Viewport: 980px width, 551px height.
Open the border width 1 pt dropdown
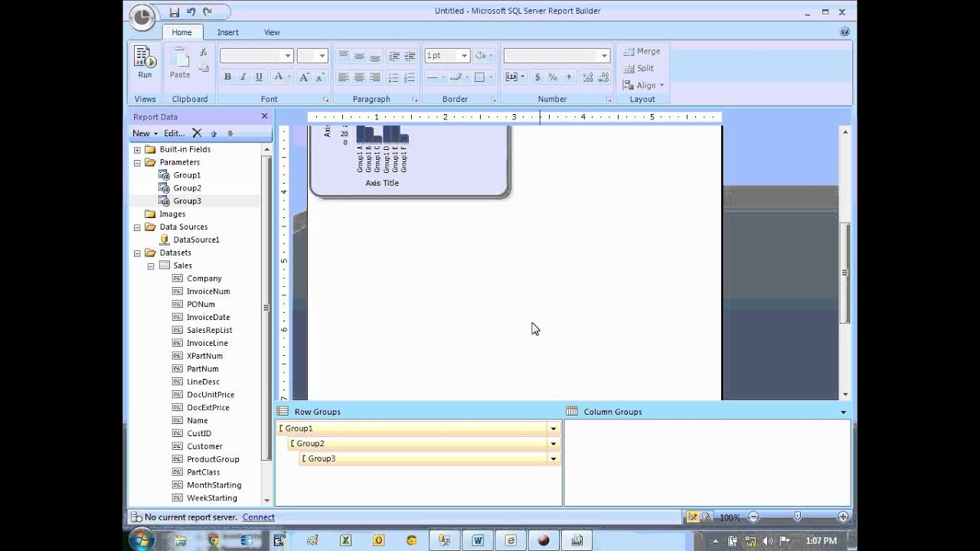click(x=464, y=56)
